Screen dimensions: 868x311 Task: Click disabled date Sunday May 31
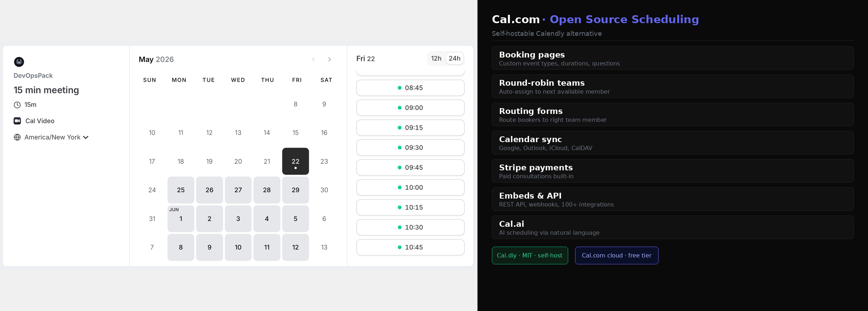pyautogui.click(x=152, y=219)
